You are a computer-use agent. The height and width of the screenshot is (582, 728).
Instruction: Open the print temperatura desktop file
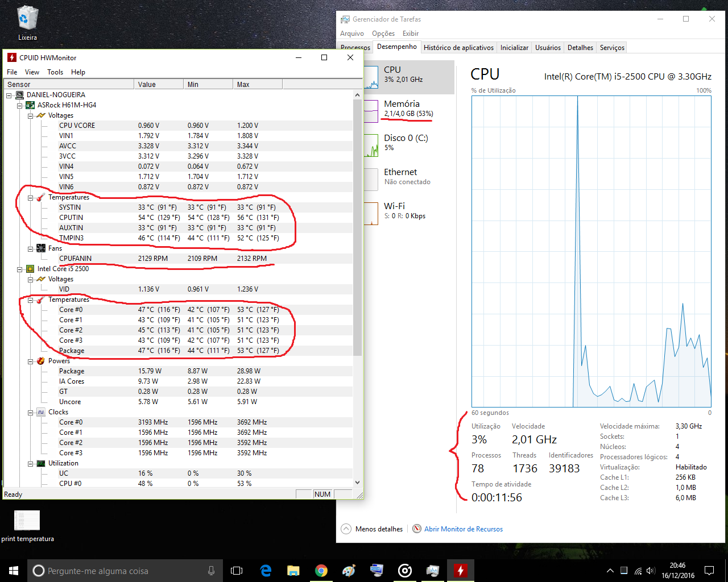click(27, 526)
